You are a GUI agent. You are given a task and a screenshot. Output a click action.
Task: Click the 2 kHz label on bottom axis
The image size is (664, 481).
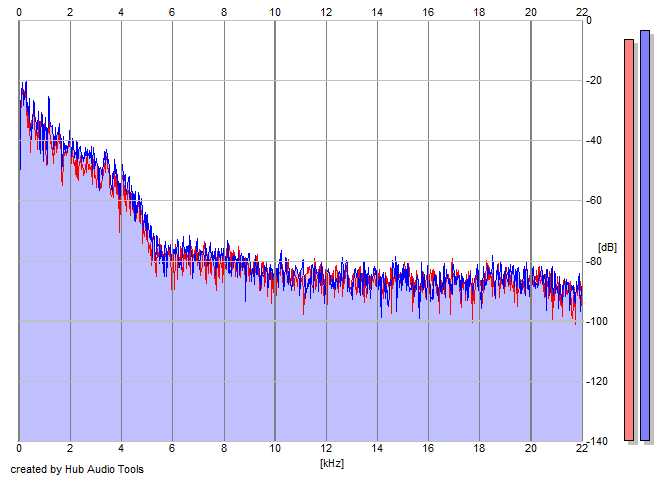[x=70, y=448]
